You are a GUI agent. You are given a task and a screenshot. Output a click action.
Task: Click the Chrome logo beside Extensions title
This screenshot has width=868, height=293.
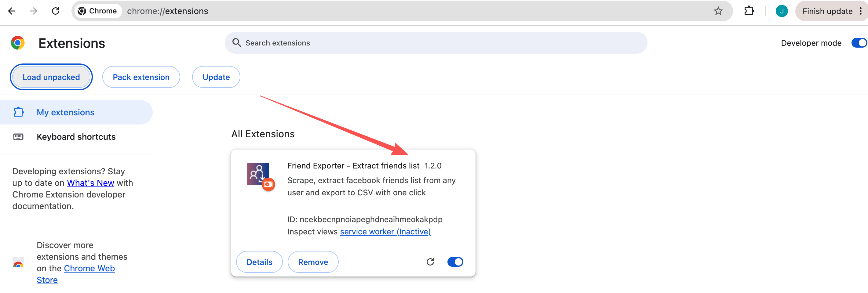[x=17, y=43]
